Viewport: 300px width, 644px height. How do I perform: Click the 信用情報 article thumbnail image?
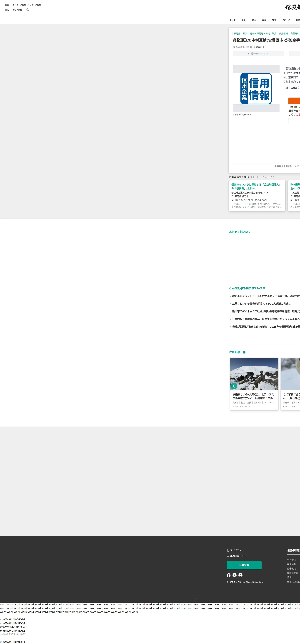256,89
